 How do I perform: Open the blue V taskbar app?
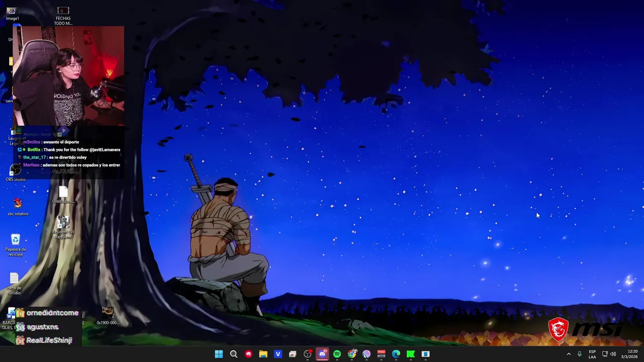coord(278,354)
